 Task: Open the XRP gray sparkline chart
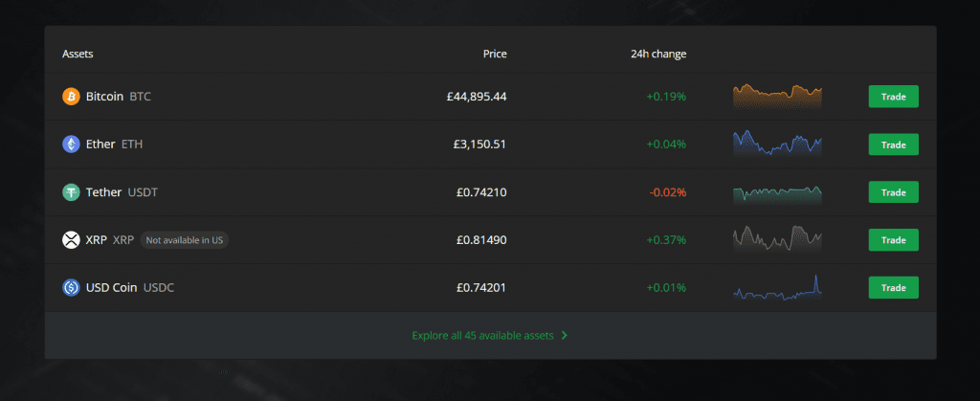tap(777, 238)
